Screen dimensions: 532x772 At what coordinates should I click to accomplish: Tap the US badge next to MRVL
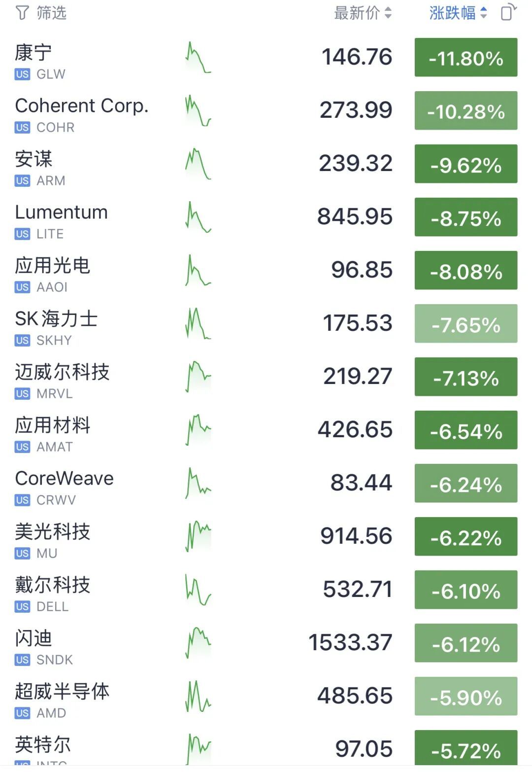[22, 394]
